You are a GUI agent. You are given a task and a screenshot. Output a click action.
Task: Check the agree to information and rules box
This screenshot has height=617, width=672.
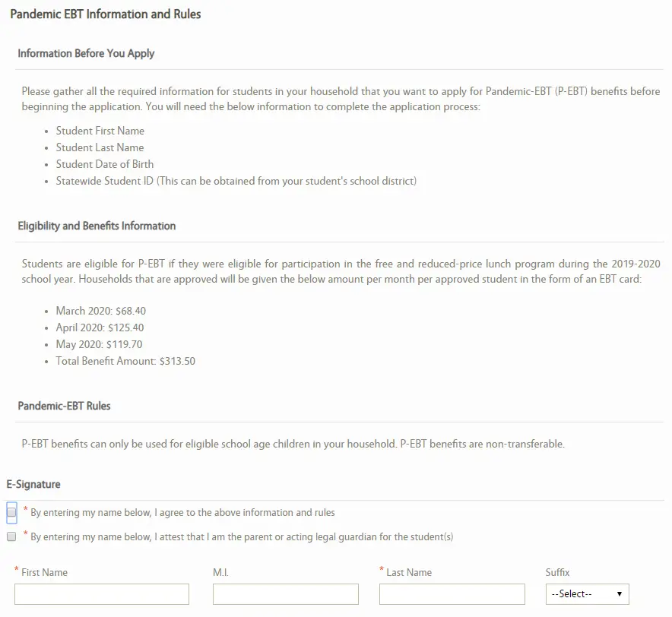11,512
